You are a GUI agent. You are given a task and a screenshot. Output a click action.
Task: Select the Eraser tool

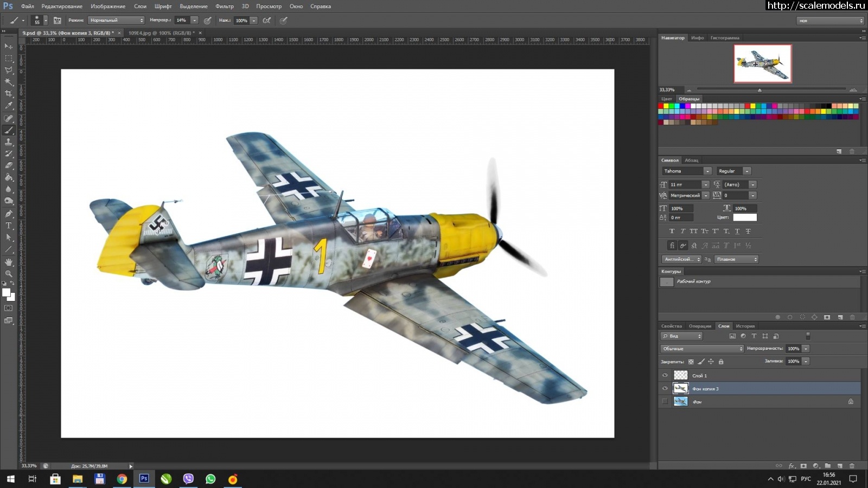9,166
